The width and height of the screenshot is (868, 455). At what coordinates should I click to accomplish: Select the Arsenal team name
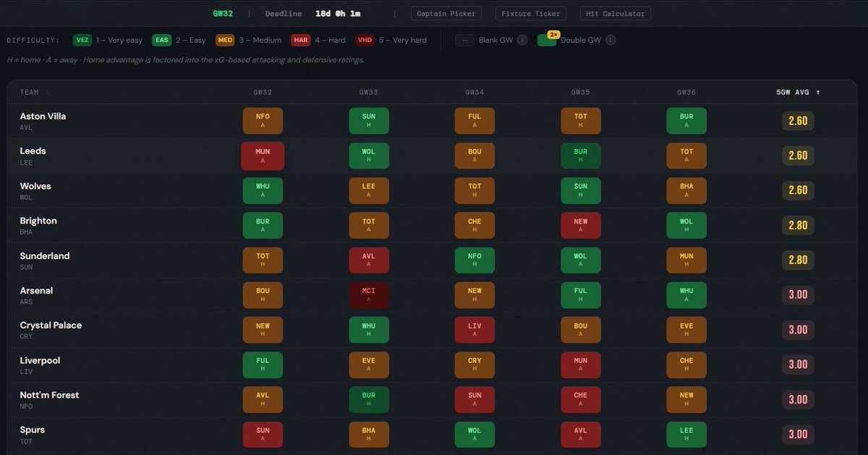(x=37, y=291)
